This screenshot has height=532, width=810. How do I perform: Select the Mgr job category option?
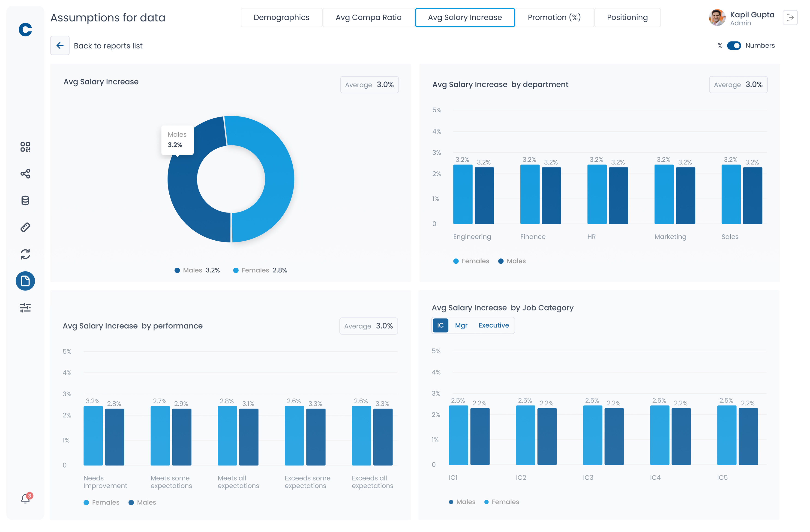[x=461, y=325]
